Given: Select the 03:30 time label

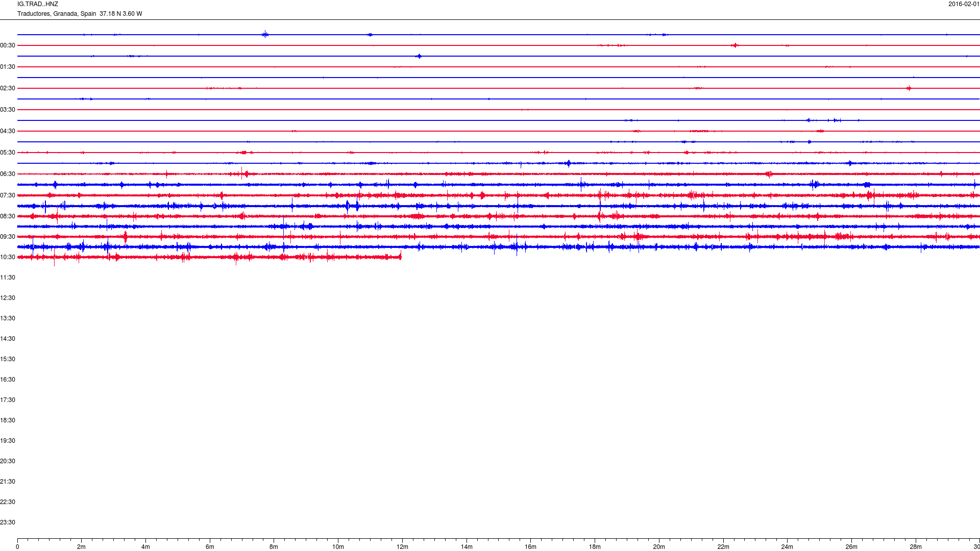Looking at the screenshot, I should coord(8,110).
